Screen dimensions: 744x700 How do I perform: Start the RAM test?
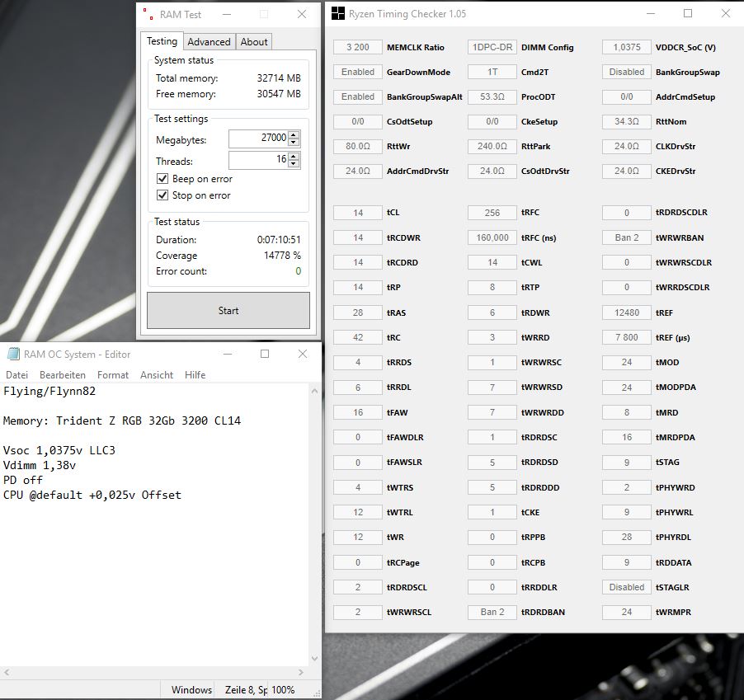click(x=228, y=311)
